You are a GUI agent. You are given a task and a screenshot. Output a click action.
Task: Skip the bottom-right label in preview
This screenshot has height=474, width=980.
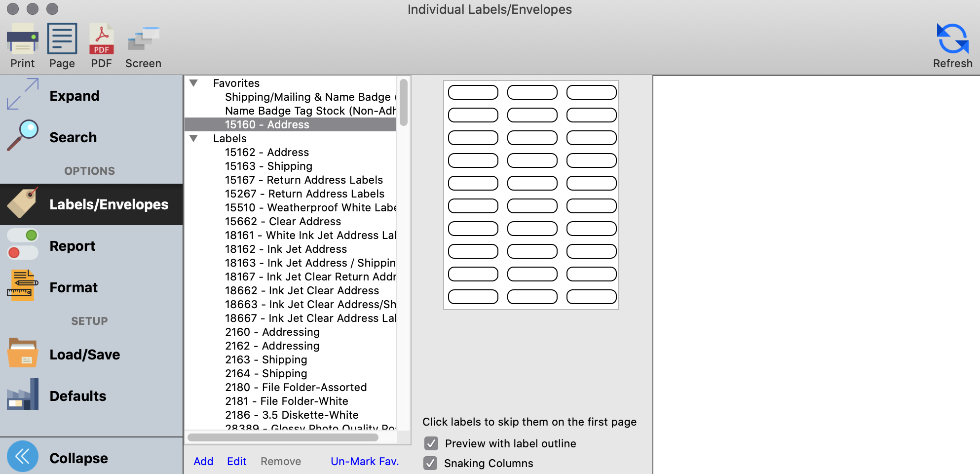point(592,297)
